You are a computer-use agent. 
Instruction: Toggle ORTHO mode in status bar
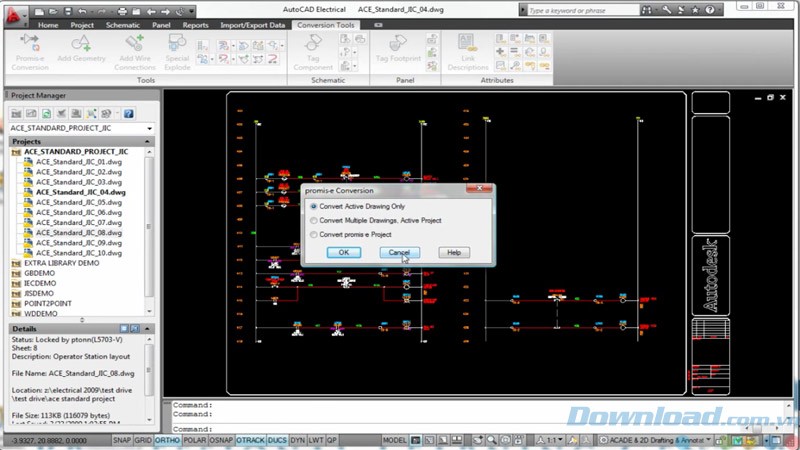pos(167,440)
